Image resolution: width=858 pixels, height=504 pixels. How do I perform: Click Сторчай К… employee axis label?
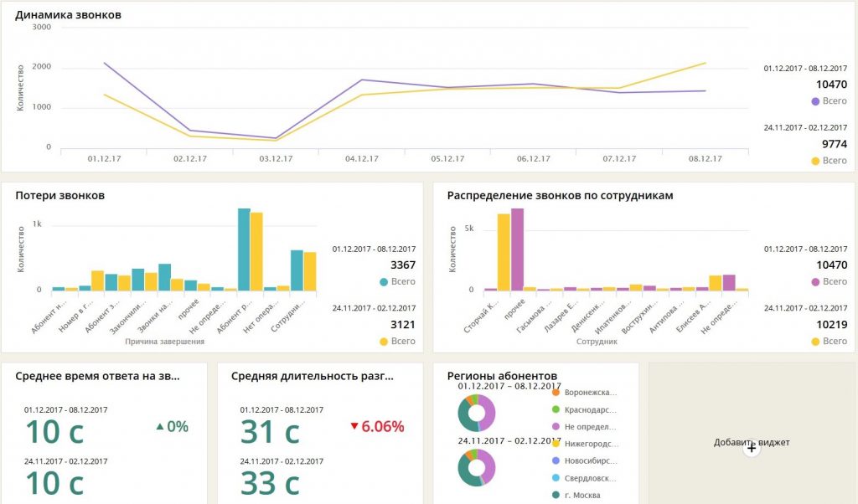(x=482, y=316)
